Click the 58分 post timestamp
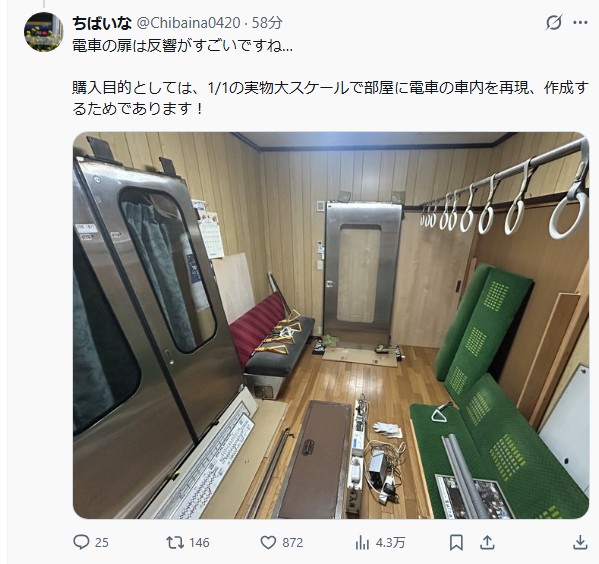 tap(267, 23)
